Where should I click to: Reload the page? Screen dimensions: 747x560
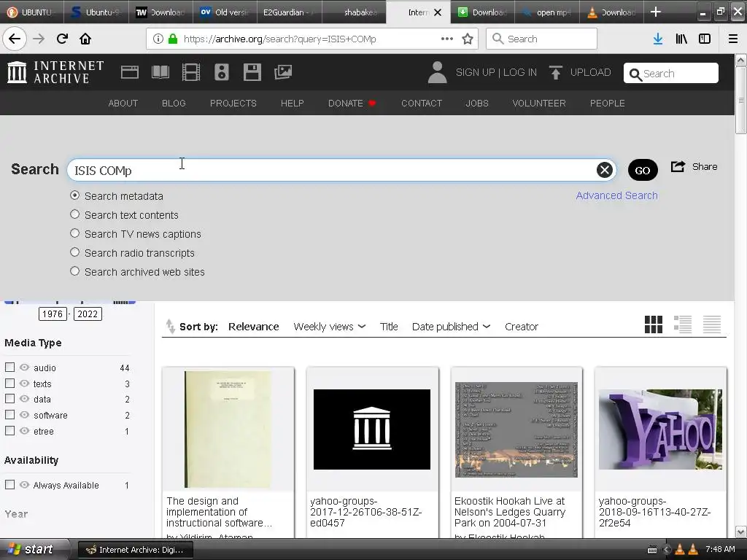coord(62,39)
